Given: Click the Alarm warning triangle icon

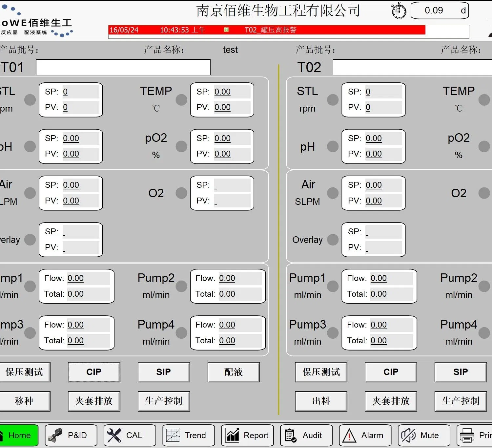Looking at the screenshot, I should pos(349,436).
